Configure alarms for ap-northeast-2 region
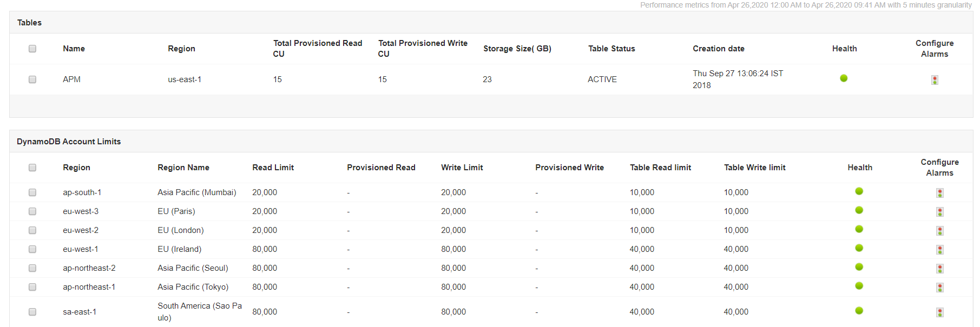 coord(939,269)
